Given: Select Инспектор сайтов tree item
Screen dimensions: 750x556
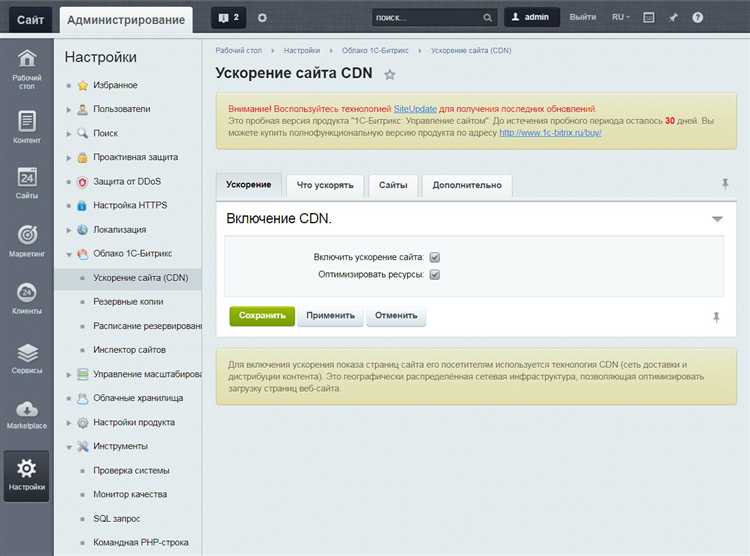Looking at the screenshot, I should pyautogui.click(x=129, y=350).
